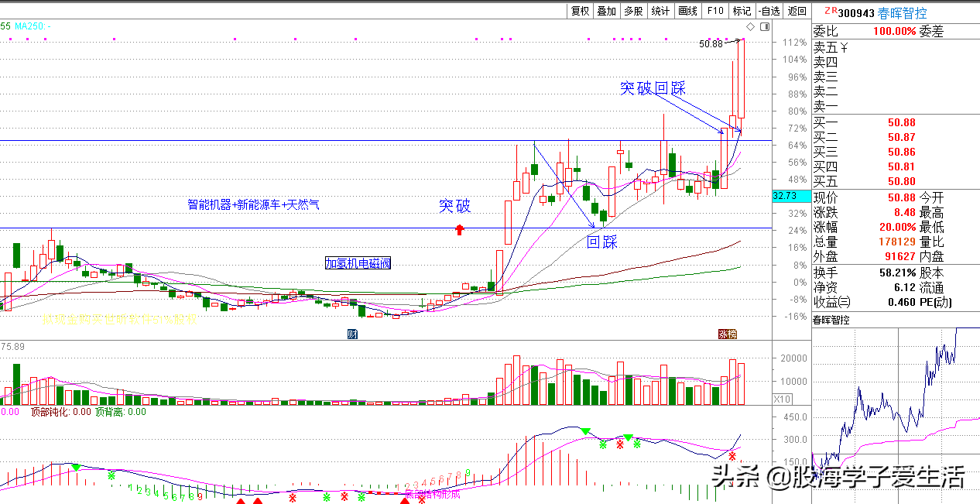The image size is (980, 504).
Task: Expand the 统计 statistics menu
Action: [x=660, y=11]
